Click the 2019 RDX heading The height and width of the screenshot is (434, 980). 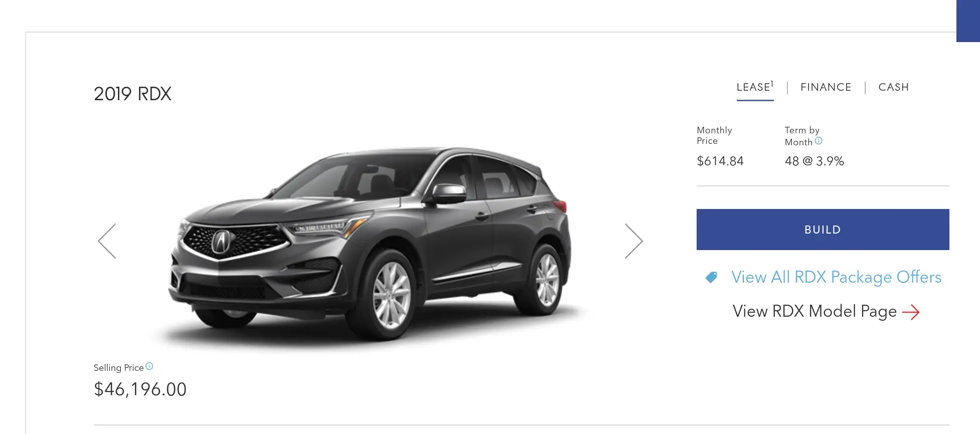(132, 94)
